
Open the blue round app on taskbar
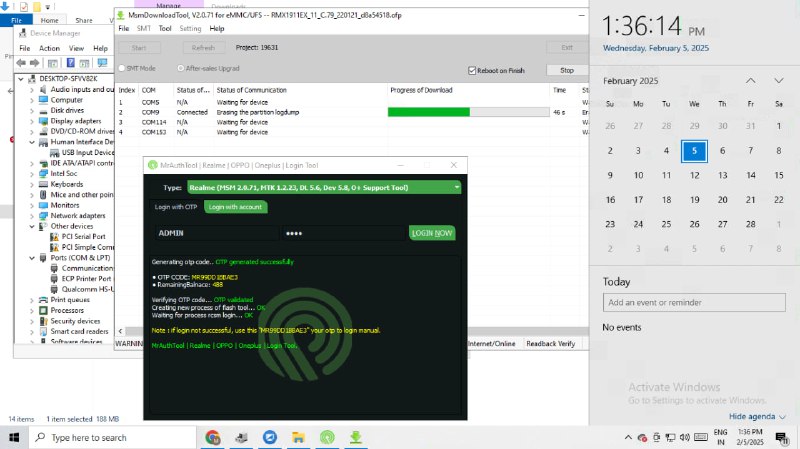click(x=270, y=437)
